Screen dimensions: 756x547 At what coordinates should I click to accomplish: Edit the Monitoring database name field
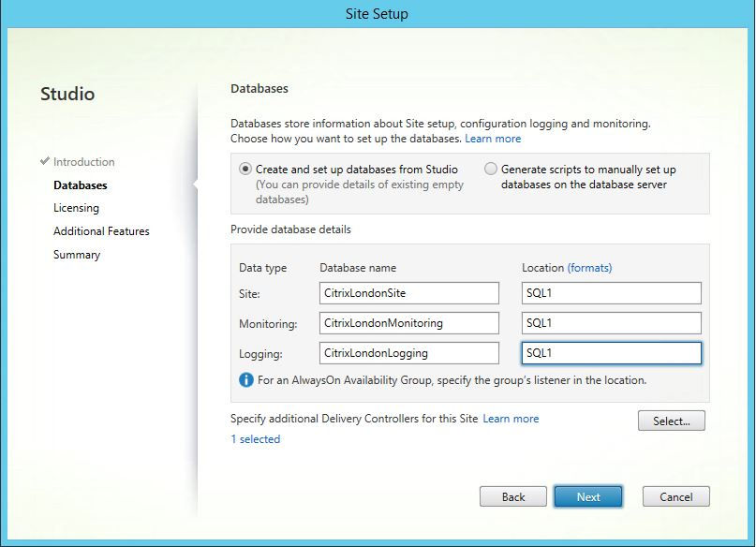408,323
